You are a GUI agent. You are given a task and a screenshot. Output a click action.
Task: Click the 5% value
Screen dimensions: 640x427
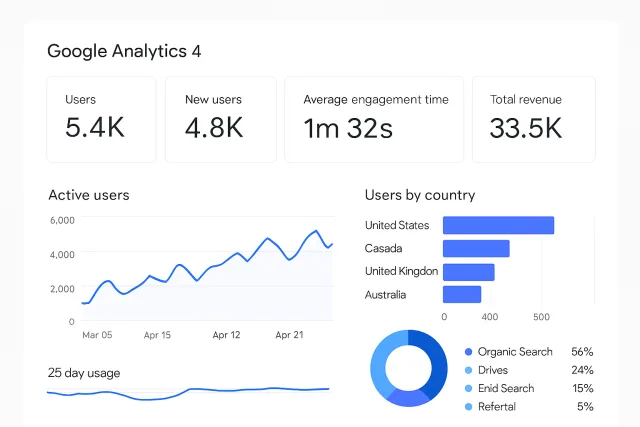(x=585, y=406)
